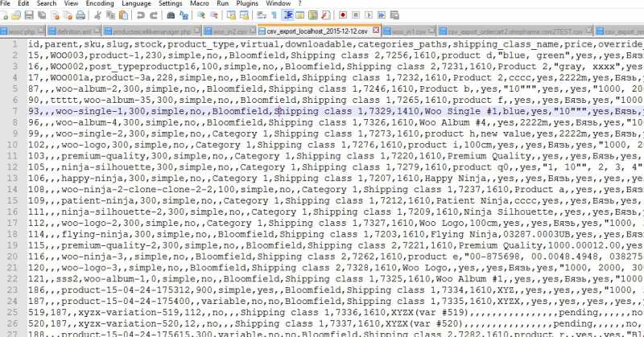This screenshot has height=337, width=644.
Task: Start macro recording with red record icon
Action: [x=343, y=15]
